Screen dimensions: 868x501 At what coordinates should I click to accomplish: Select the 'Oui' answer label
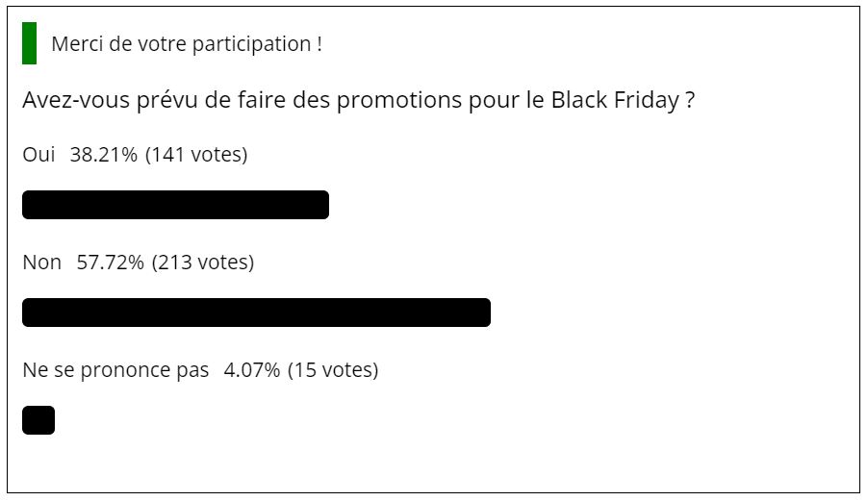[38, 154]
